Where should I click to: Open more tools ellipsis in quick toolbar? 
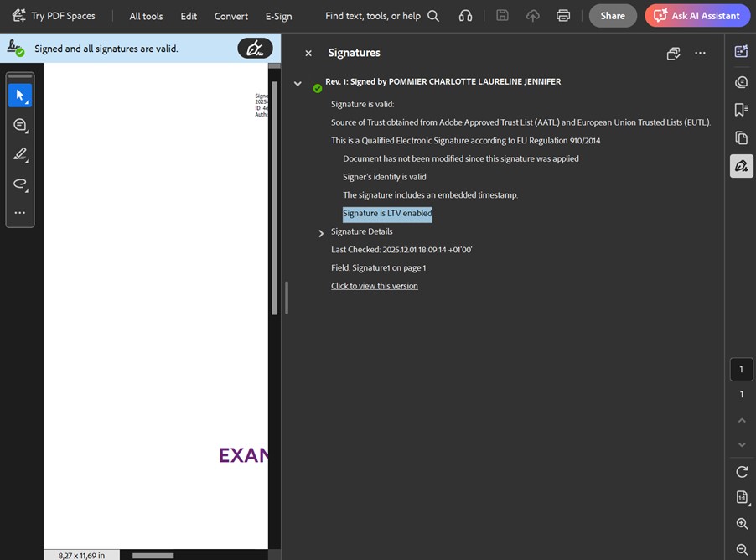click(x=20, y=213)
